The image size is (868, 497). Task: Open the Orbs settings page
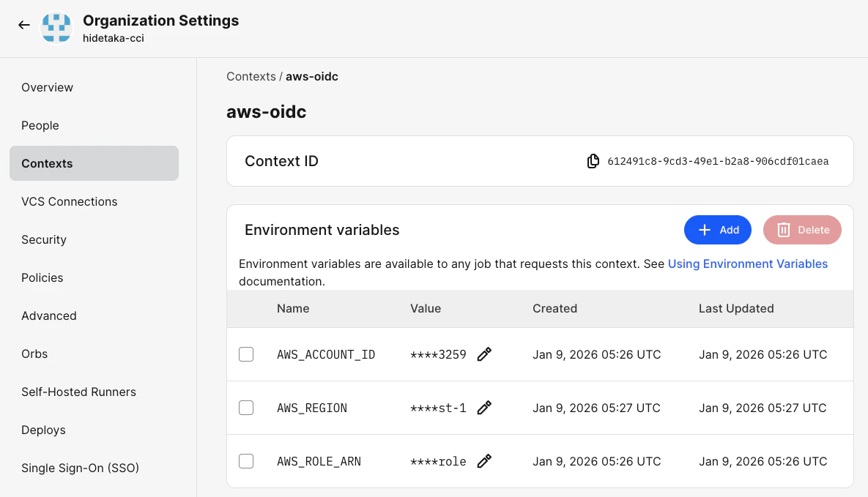tap(34, 354)
